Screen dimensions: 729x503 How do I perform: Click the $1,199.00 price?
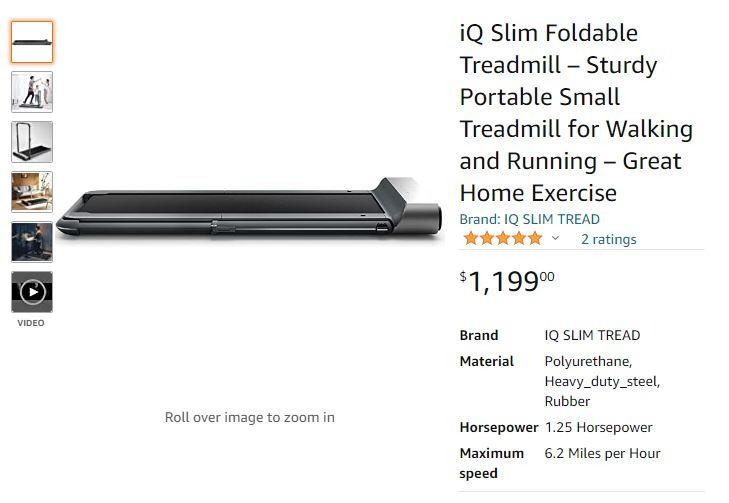point(507,281)
